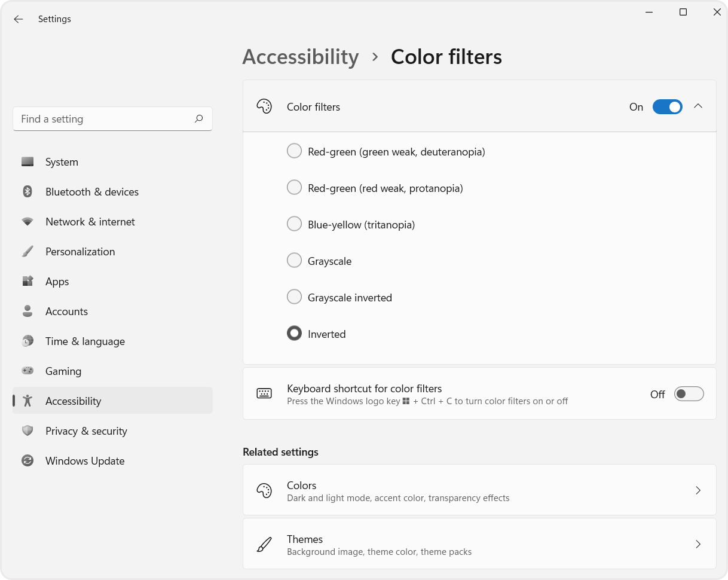Open the Colors related settings
Image resolution: width=728 pixels, height=580 pixels.
pyautogui.click(x=478, y=490)
